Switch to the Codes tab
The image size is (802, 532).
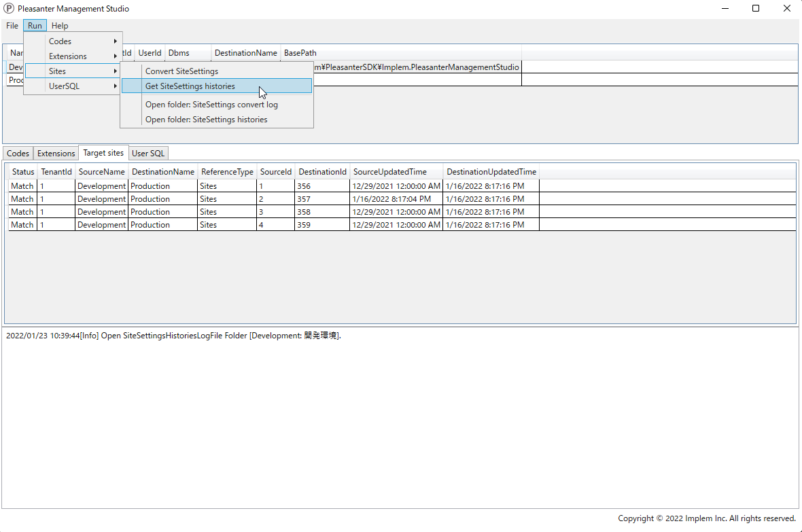point(18,154)
